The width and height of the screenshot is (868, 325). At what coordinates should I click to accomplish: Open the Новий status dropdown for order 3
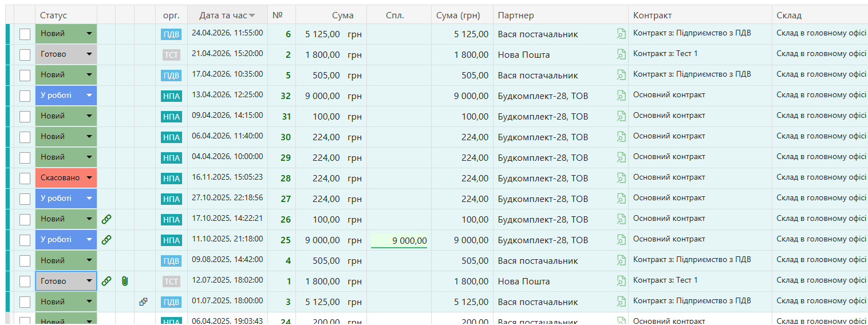pos(66,302)
